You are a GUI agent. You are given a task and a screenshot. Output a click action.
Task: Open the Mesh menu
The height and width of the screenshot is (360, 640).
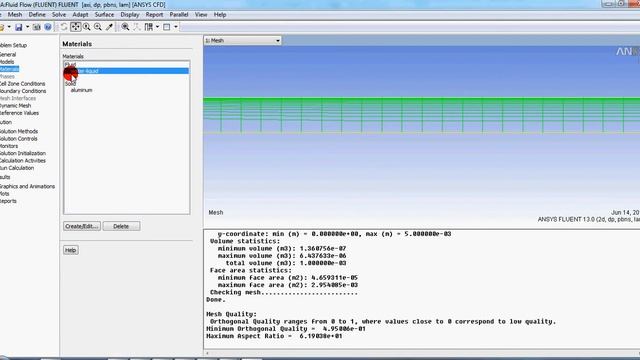15,15
